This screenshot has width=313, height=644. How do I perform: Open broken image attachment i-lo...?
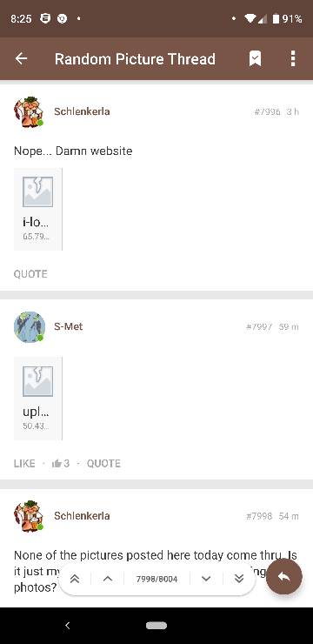(37, 209)
